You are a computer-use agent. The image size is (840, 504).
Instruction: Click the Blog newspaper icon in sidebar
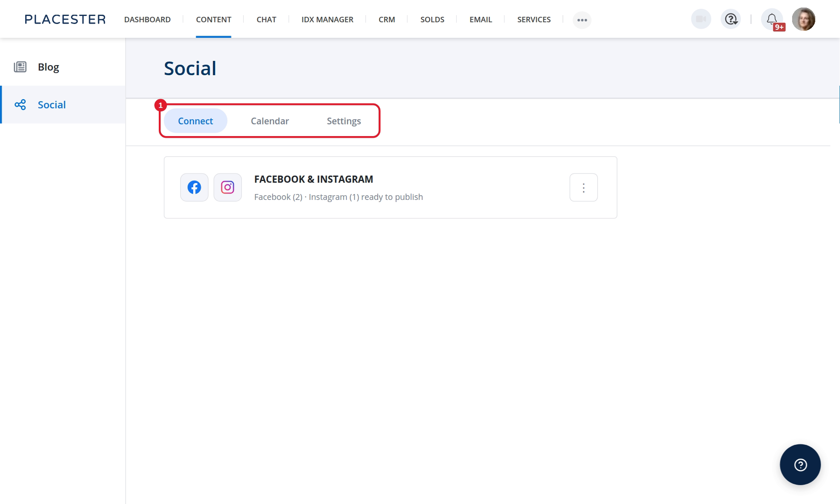[x=20, y=67]
